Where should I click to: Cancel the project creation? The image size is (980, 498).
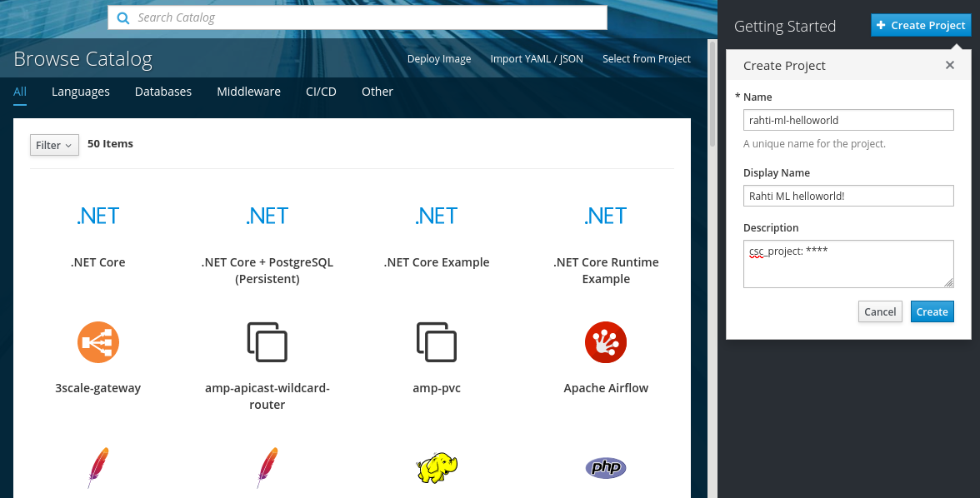(880, 311)
